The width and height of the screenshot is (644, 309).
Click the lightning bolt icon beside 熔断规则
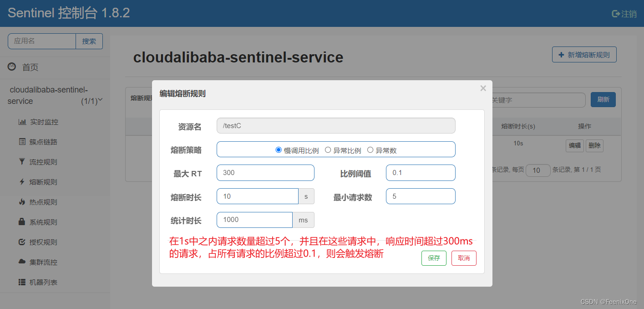coord(22,182)
